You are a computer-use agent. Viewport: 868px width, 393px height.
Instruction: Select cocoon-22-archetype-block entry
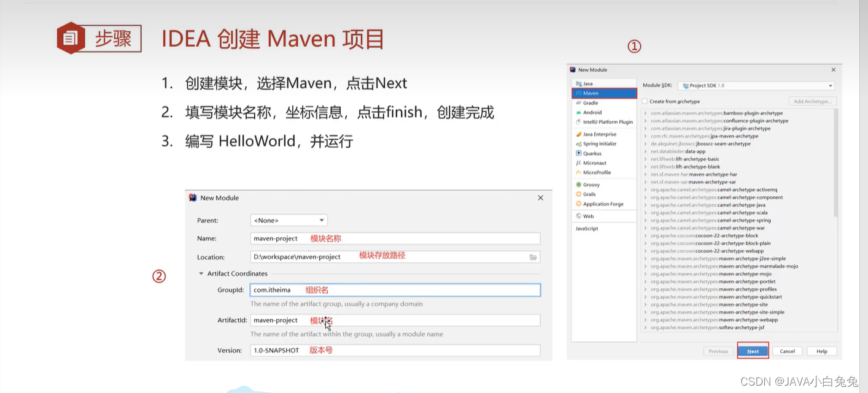[704, 236]
